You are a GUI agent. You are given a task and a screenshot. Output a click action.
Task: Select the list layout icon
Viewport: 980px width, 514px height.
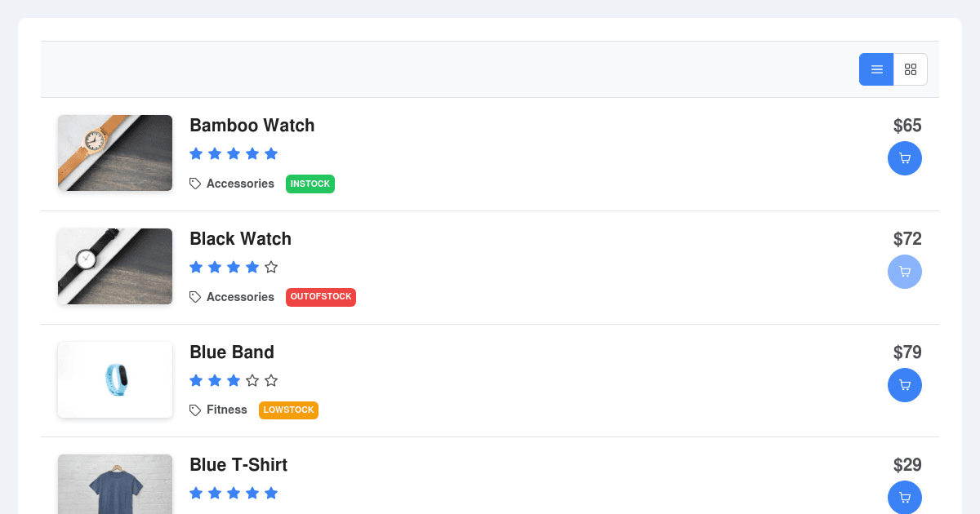coord(876,69)
